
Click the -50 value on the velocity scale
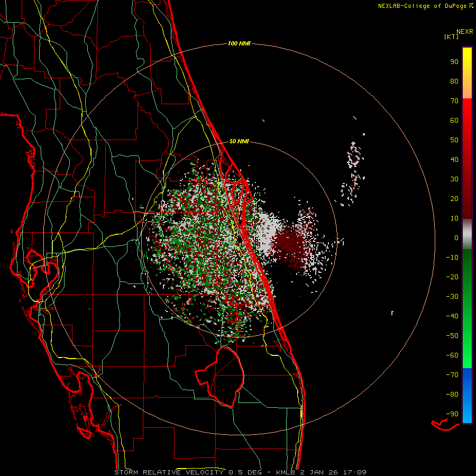(x=452, y=336)
